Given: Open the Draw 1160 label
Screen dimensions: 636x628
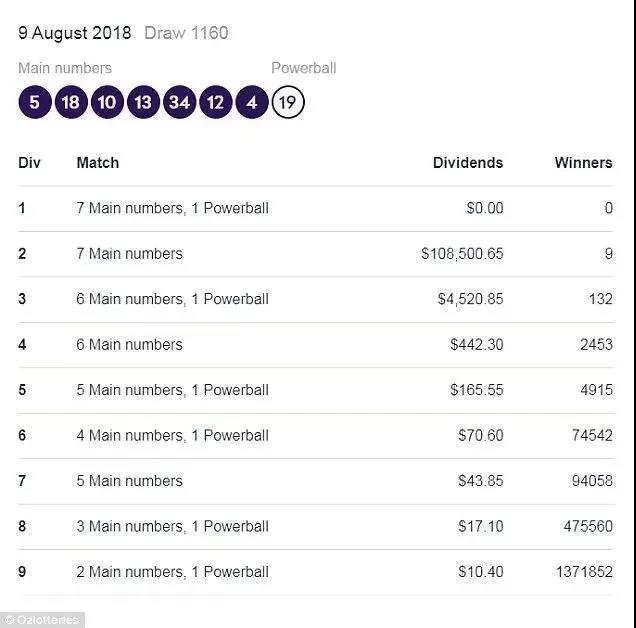Looking at the screenshot, I should (186, 33).
